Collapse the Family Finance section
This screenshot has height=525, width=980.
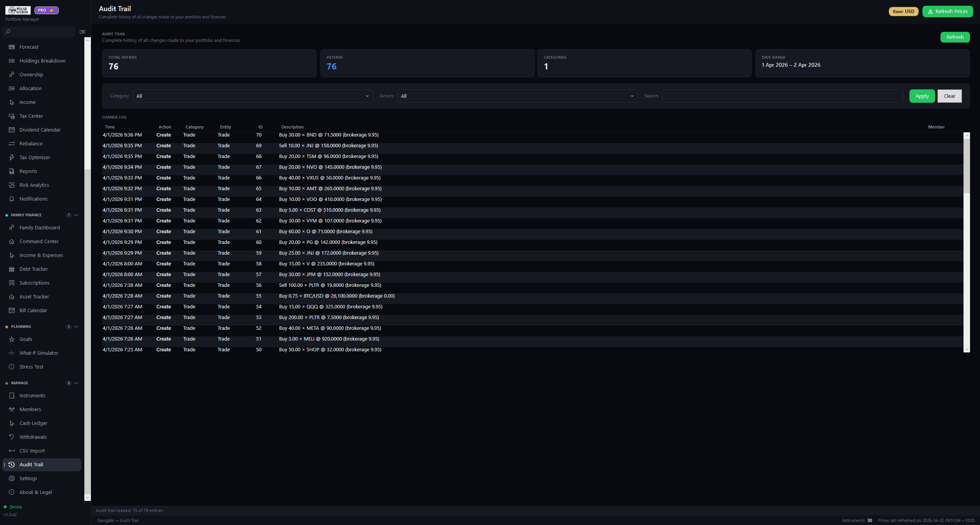click(76, 215)
